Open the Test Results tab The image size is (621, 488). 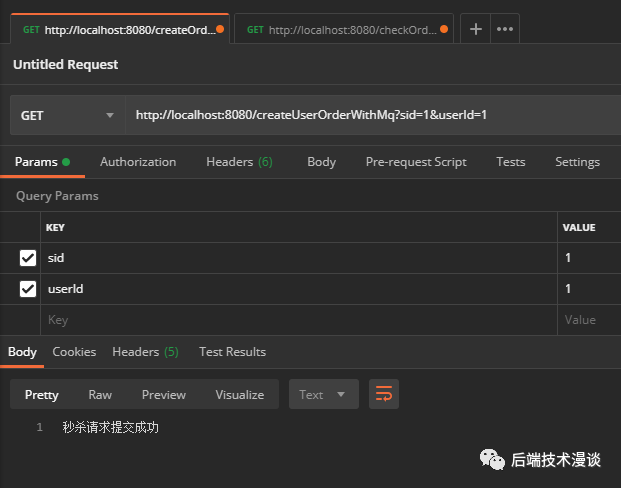tap(232, 352)
